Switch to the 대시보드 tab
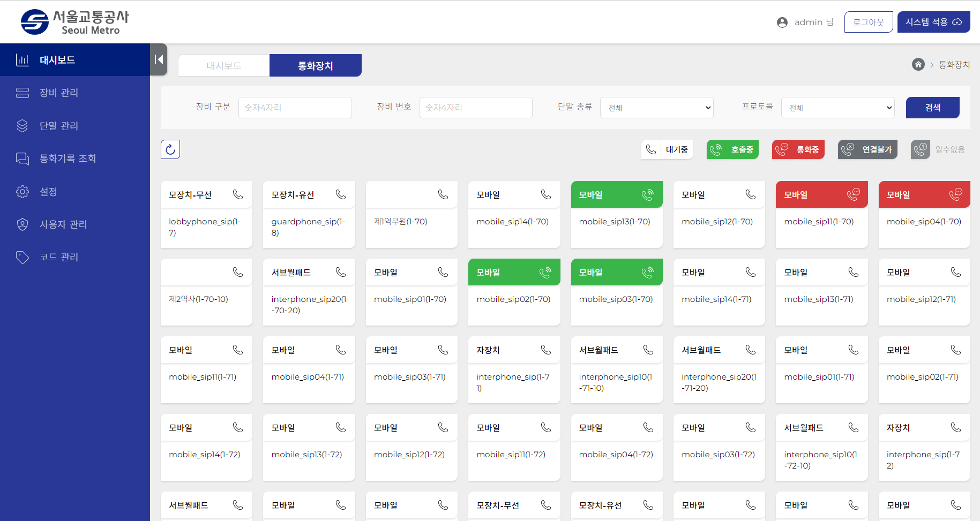Image resolution: width=980 pixels, height=521 pixels. tap(224, 65)
